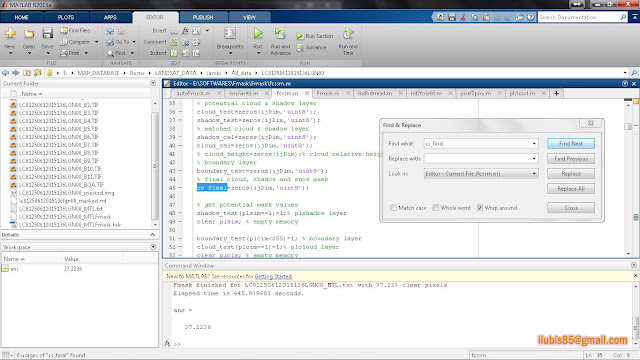The height and width of the screenshot is (360, 640).
Task: Click the Insert function fx icon
Action: [185, 30]
